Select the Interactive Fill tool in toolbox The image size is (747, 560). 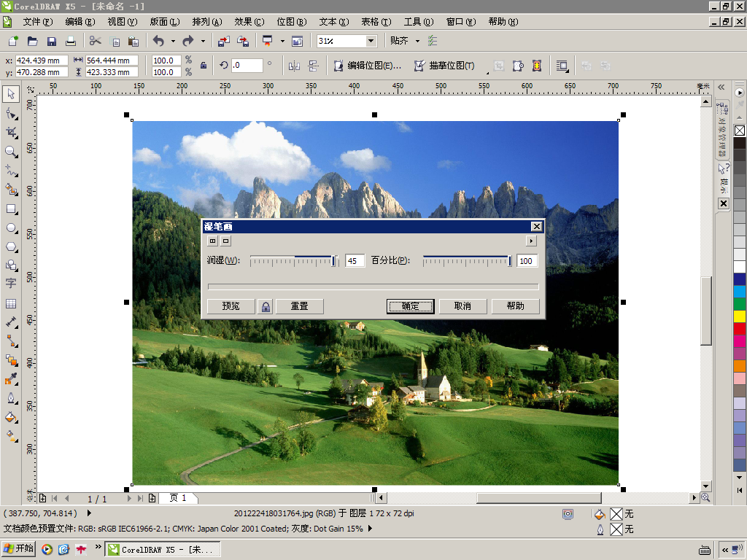(x=11, y=435)
